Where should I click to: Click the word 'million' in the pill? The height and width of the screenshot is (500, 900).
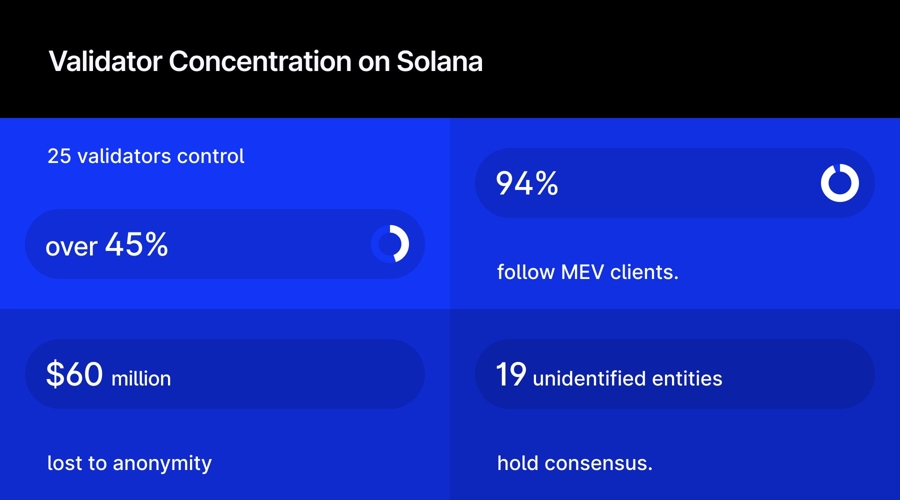click(x=141, y=379)
